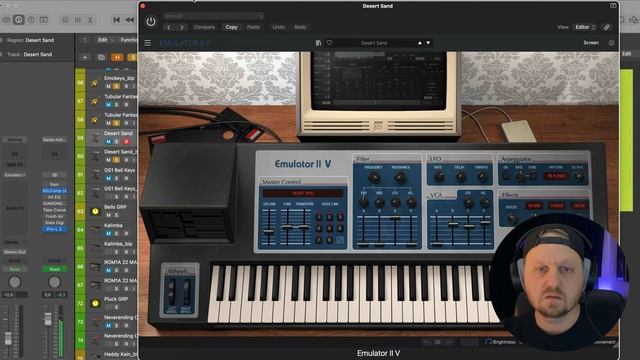Turn the Filter Resonance knob
This screenshot has height=360, width=640.
pyautogui.click(x=400, y=177)
